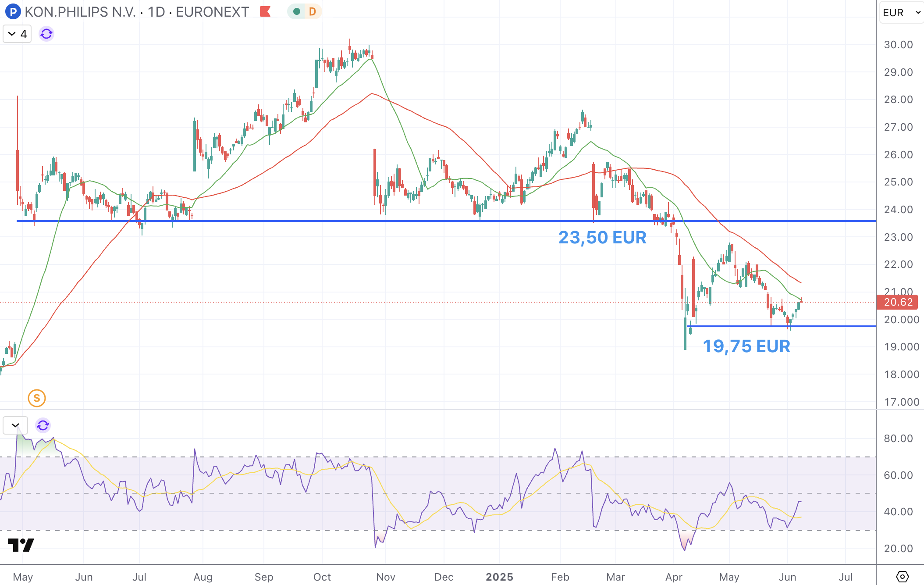Select the 19,75 EUR text annotation
The height and width of the screenshot is (585, 924).
pos(746,346)
